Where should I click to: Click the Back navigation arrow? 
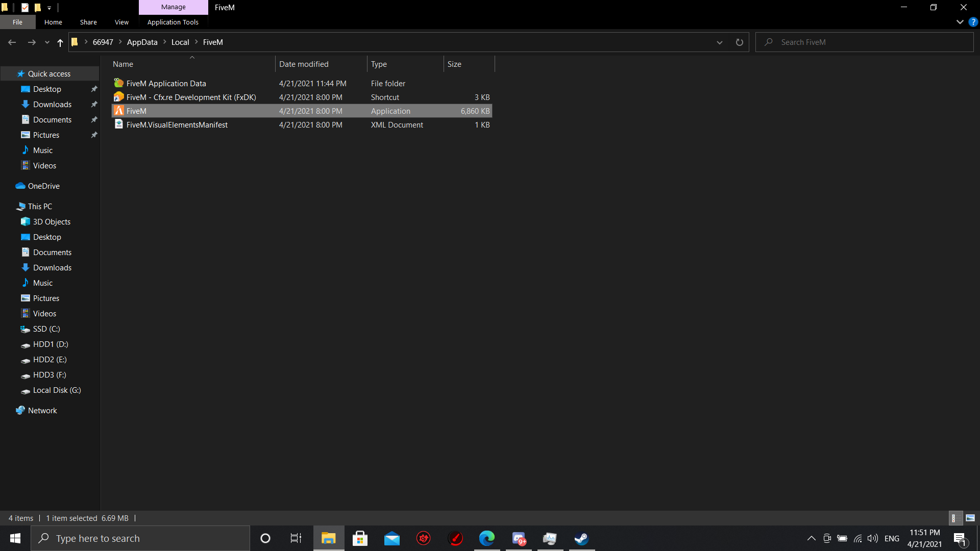12,42
